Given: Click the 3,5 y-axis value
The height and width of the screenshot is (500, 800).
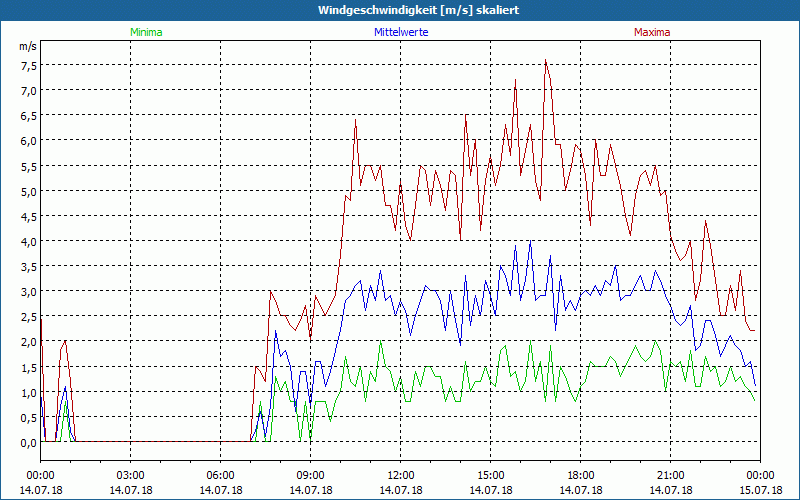Looking at the screenshot, I should 29,266.
